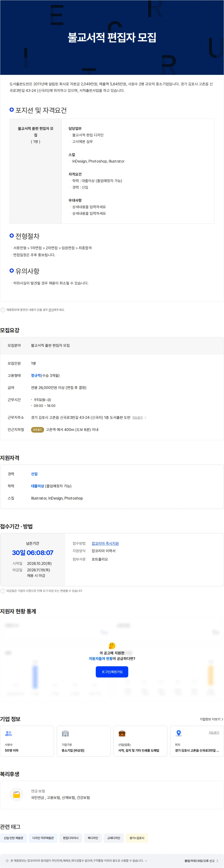Viewport: 224px width, 868px height.
Task: Click the 정규직 employment type text
Action: pos(36,375)
